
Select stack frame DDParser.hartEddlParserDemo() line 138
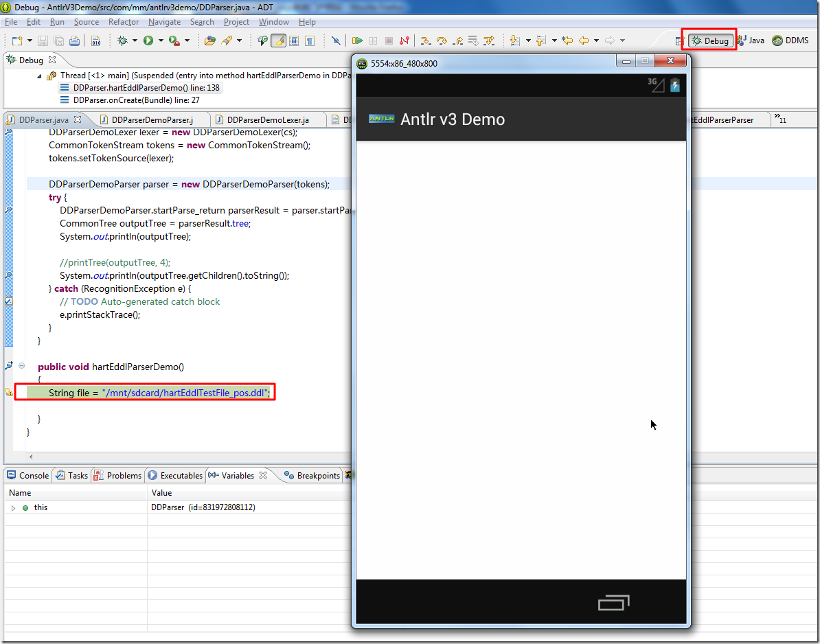pyautogui.click(x=139, y=88)
